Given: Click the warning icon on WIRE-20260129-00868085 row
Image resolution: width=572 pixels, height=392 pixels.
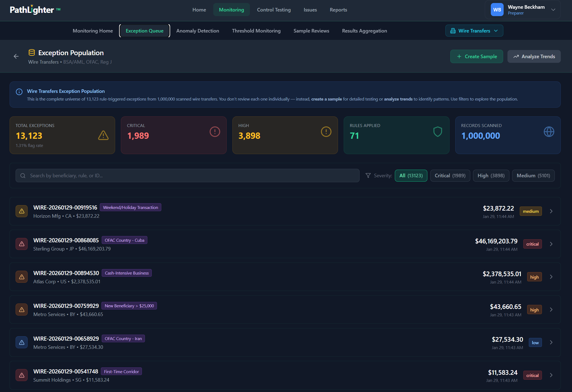Looking at the screenshot, I should [22, 244].
